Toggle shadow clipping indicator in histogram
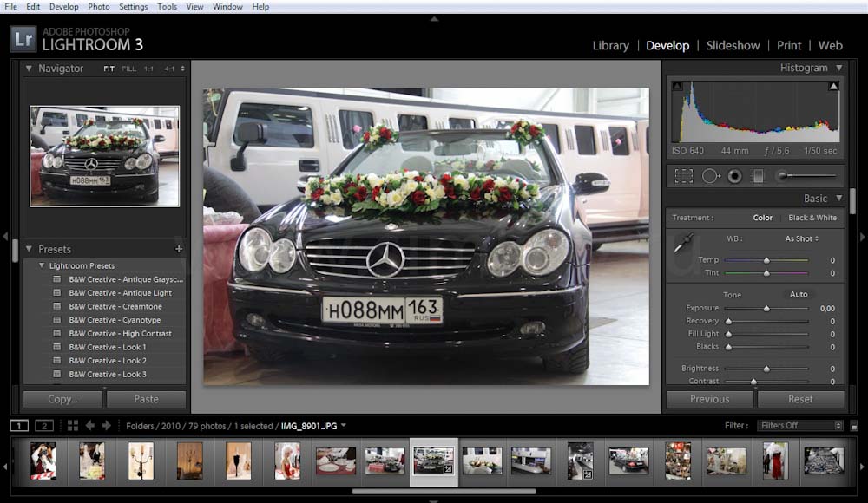The image size is (868, 503). pos(677,87)
